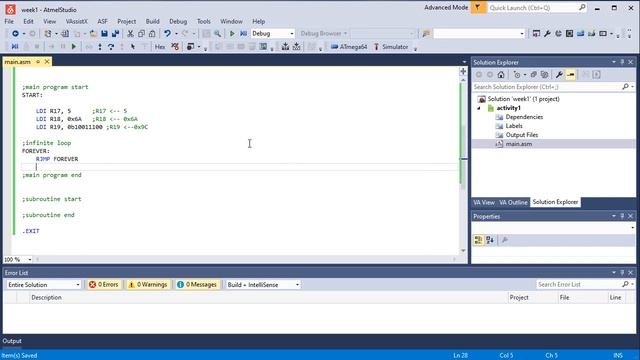Open the Edit menu

pos(28,21)
